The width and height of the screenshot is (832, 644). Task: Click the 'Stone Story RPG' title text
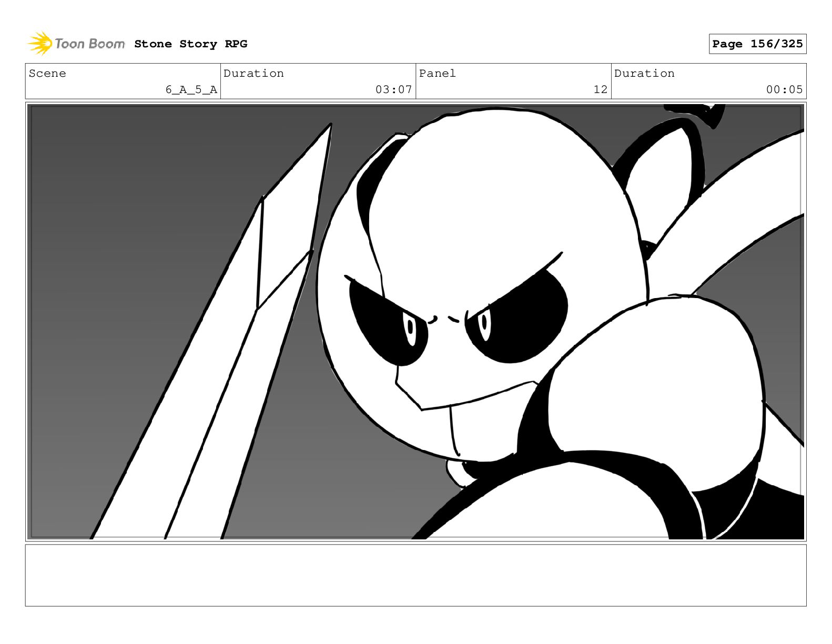[x=190, y=44]
